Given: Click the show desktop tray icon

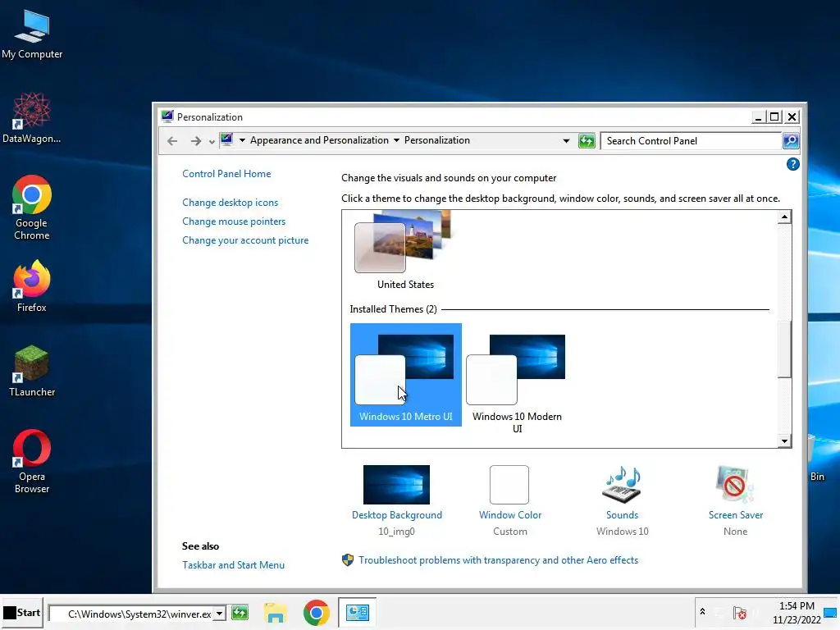Looking at the screenshot, I should click(x=831, y=612).
